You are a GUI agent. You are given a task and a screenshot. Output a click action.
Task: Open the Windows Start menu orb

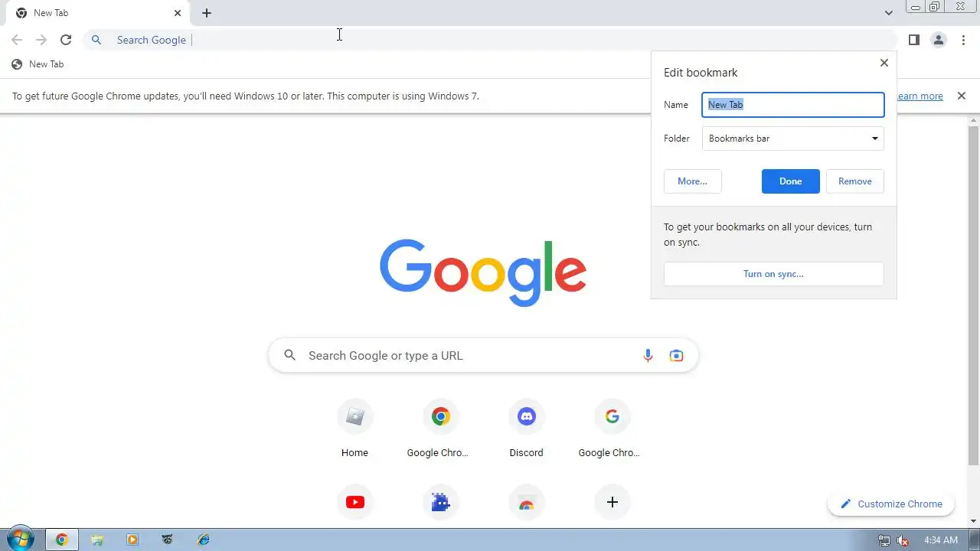click(x=21, y=540)
